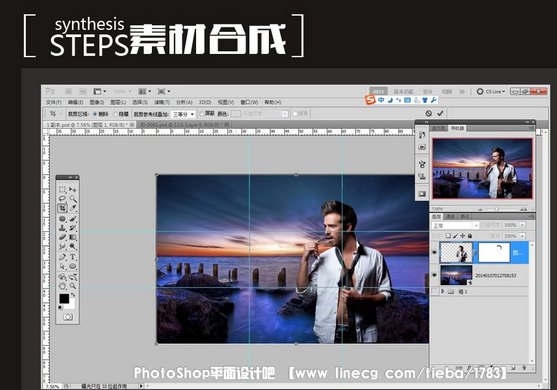The width and height of the screenshot is (557, 390).
Task: Select the Zoom tool
Action: (x=73, y=286)
